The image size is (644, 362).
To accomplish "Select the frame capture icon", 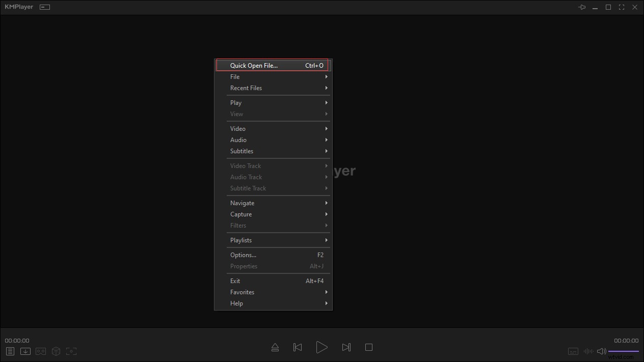I will pyautogui.click(x=71, y=351).
